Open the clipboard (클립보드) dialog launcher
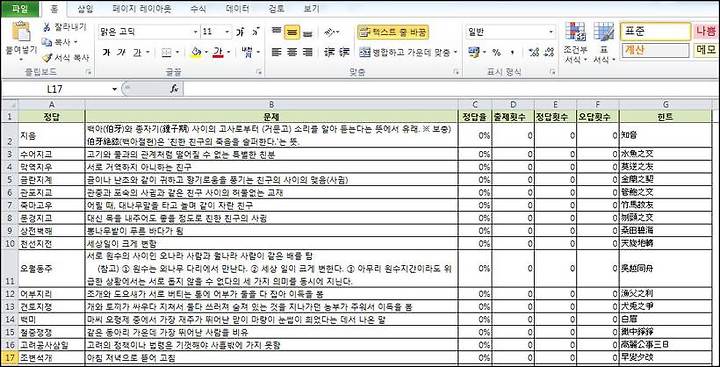Image resolution: width=720 pixels, height=367 pixels. click(89, 72)
